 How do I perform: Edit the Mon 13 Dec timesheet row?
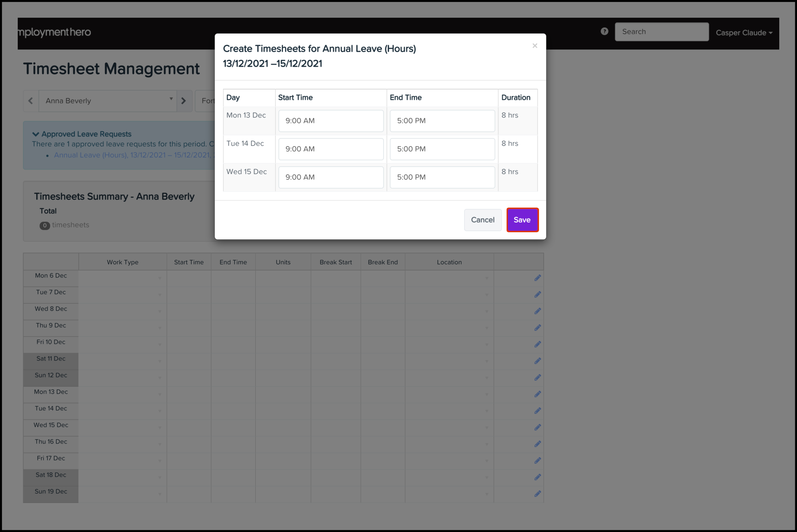(537, 394)
